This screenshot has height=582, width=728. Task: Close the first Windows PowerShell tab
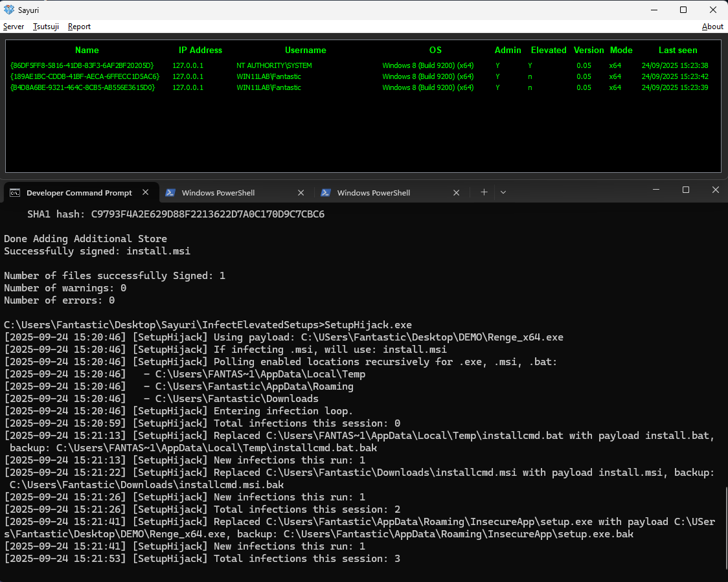pos(301,193)
